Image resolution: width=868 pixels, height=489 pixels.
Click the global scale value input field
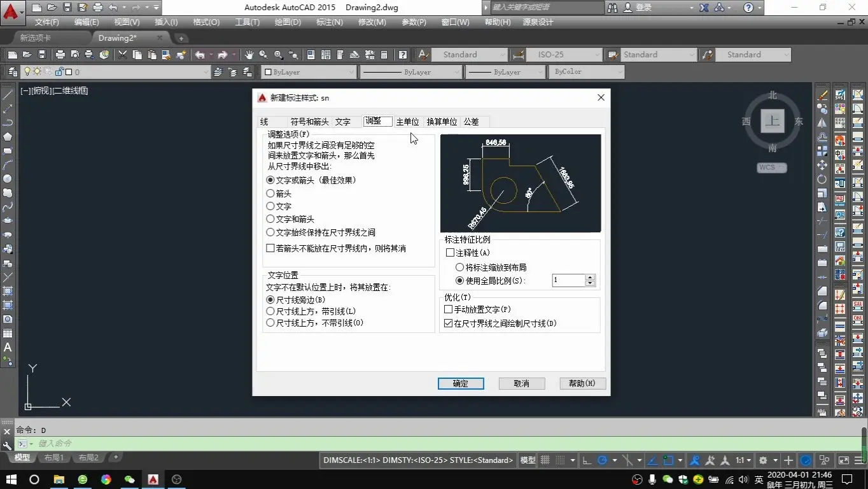pyautogui.click(x=568, y=280)
